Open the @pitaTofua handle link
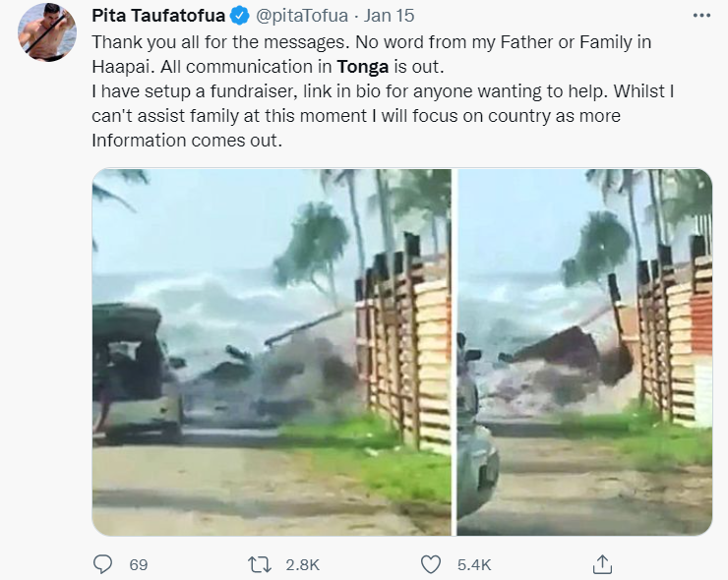The image size is (728, 580). coord(302,16)
